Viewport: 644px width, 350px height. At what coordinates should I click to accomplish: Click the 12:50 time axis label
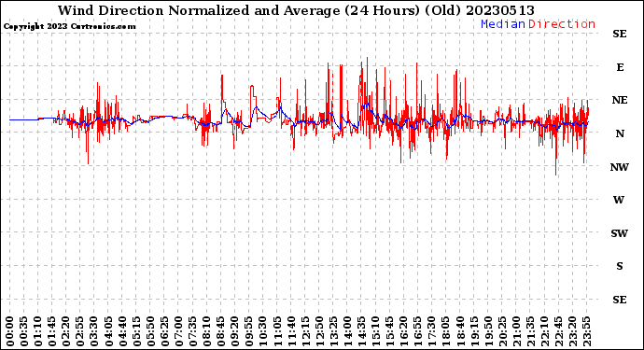click(319, 331)
